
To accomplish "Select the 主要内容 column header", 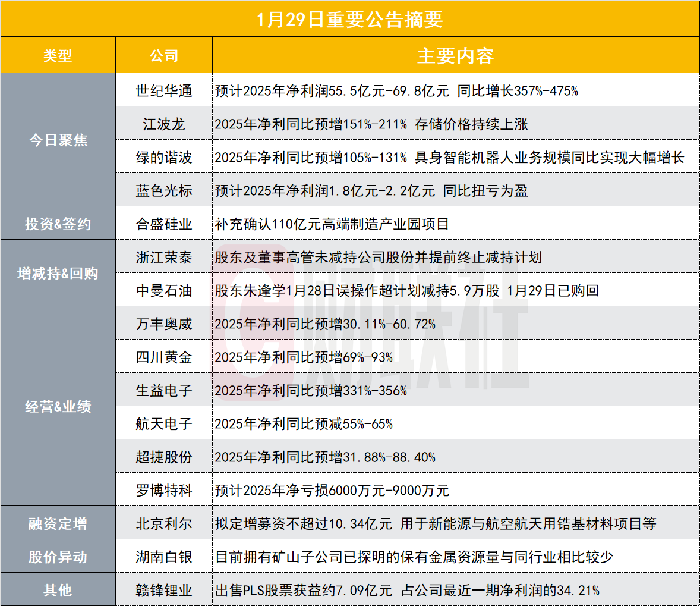I will tap(455, 56).
